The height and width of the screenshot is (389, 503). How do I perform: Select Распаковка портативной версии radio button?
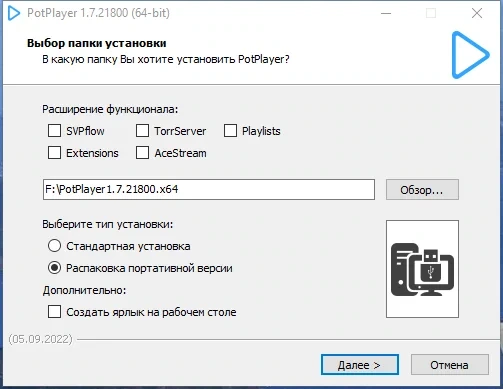pos(54,268)
